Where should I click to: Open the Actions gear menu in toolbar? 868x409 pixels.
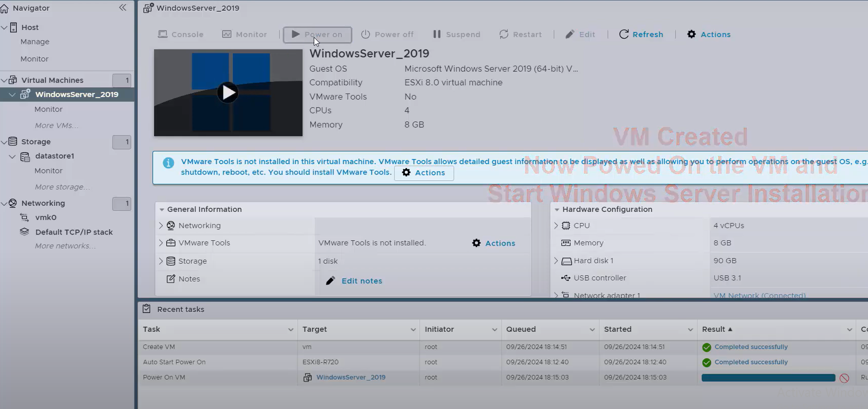(709, 35)
